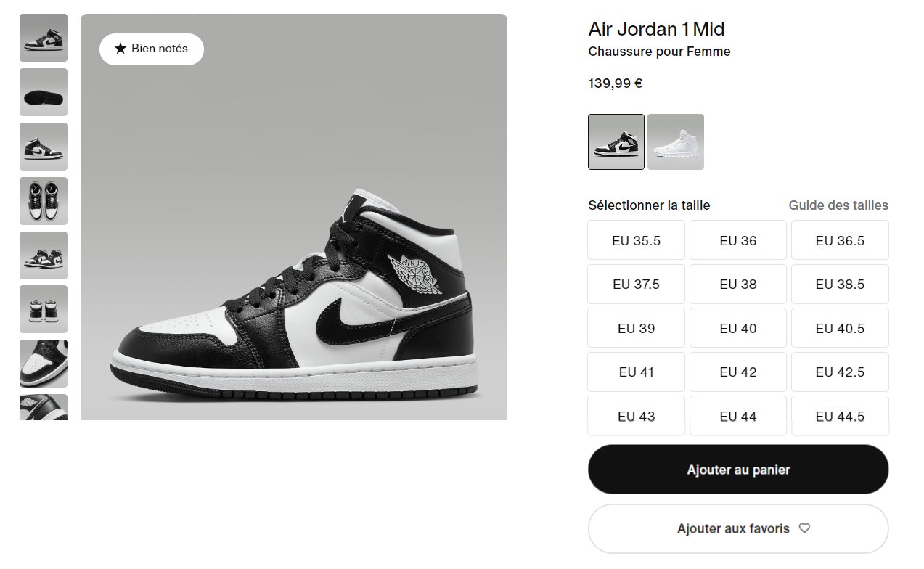The width and height of the screenshot is (924, 569).
Task: Select size EU 44.5
Action: (840, 416)
